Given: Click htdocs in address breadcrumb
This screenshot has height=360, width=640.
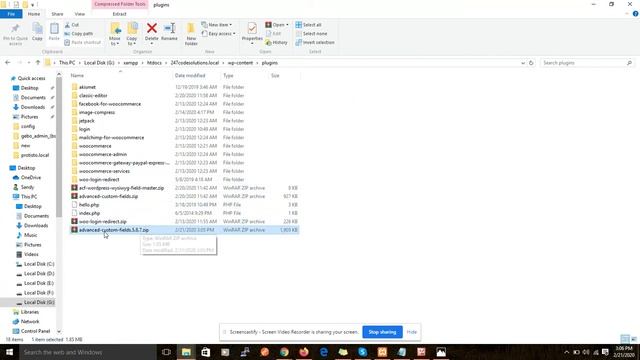Looking at the screenshot, I should [x=154, y=63].
